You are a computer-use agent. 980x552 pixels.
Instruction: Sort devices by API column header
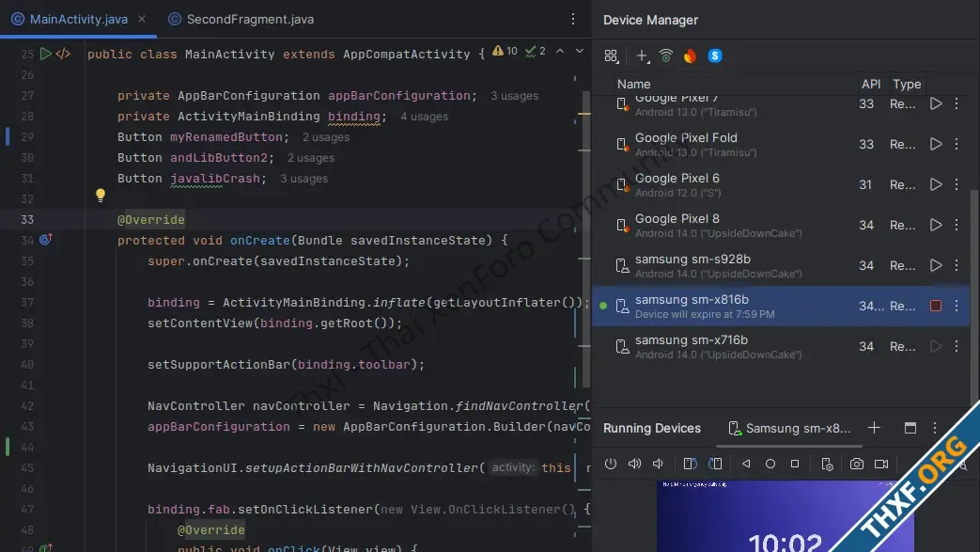pyautogui.click(x=871, y=84)
